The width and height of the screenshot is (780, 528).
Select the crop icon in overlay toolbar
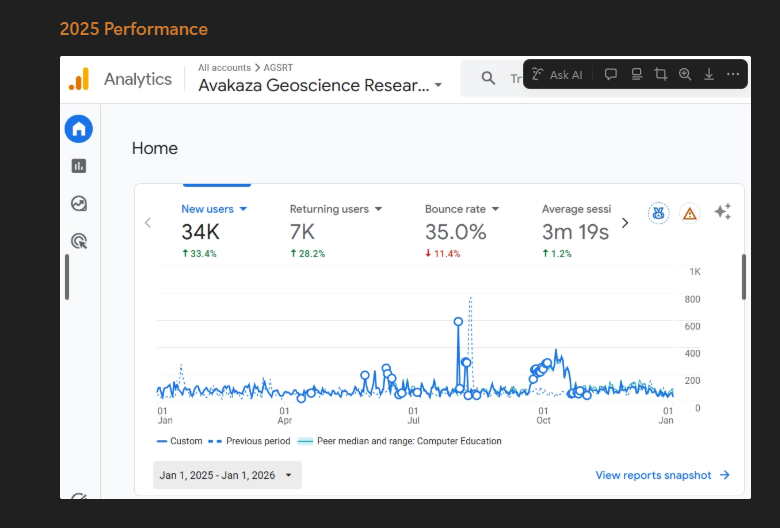661,75
